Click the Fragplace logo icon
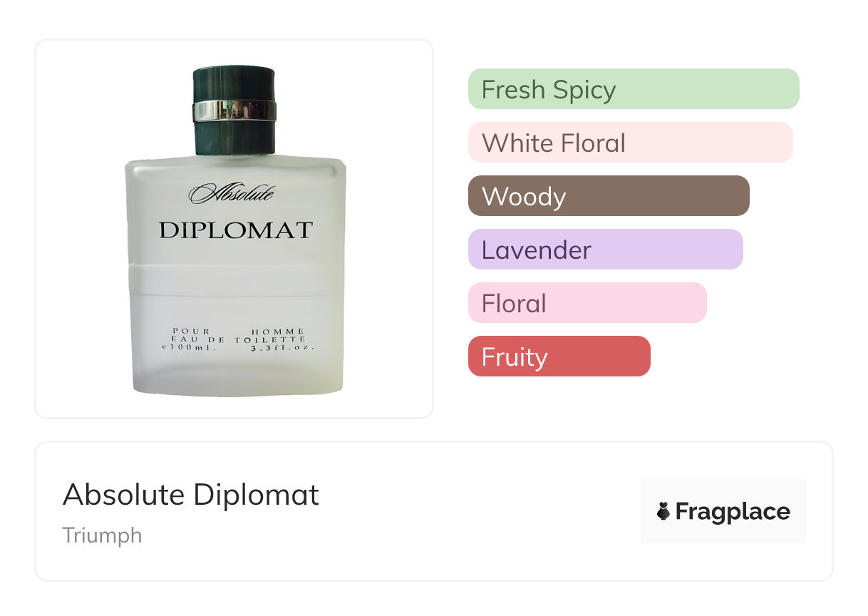The width and height of the screenshot is (868, 616). click(x=663, y=511)
